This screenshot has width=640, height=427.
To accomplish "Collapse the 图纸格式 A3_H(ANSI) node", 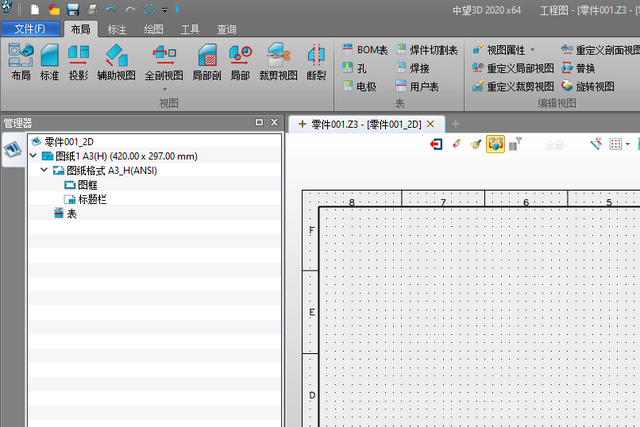I will pyautogui.click(x=44, y=171).
